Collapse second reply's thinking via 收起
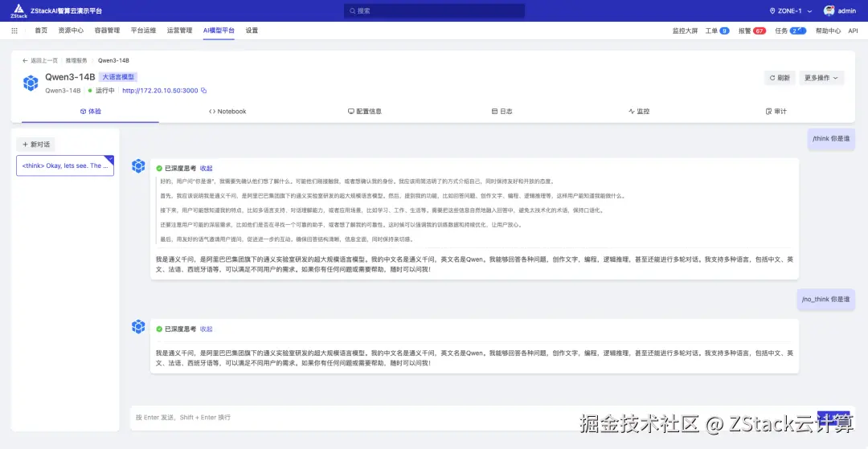Viewport: 868px width, 449px height. (x=206, y=329)
